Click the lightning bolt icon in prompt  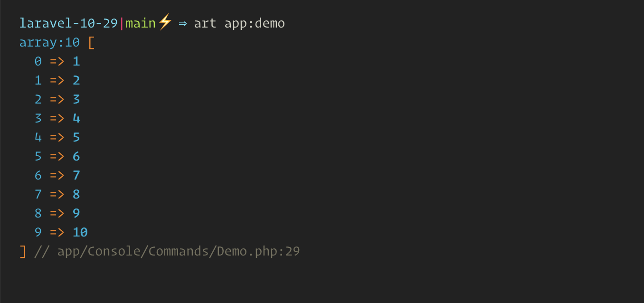tap(165, 22)
